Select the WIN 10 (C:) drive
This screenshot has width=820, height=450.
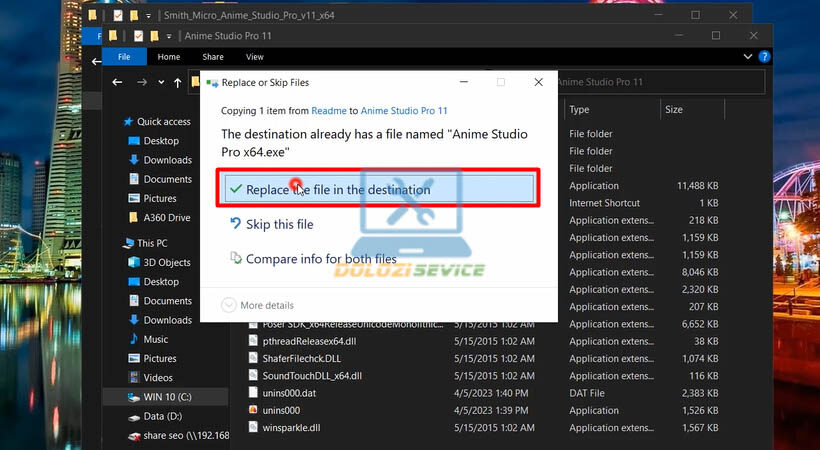coord(168,397)
